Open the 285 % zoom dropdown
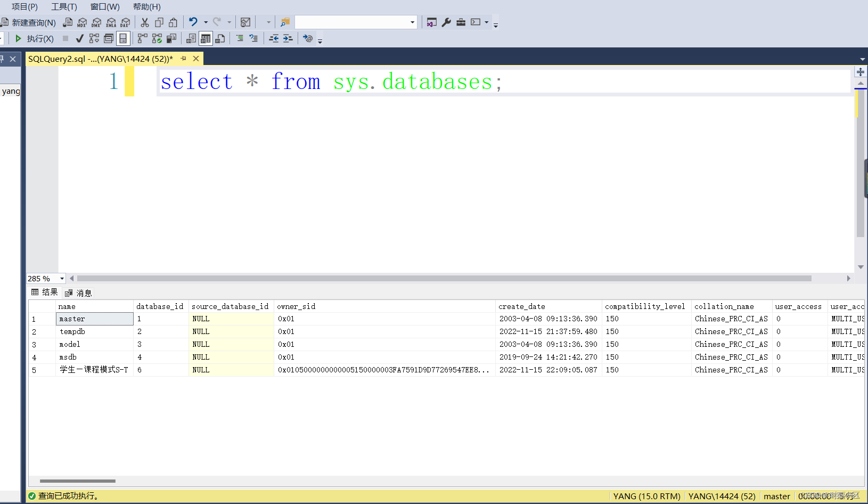This screenshot has width=868, height=504. 62,279
